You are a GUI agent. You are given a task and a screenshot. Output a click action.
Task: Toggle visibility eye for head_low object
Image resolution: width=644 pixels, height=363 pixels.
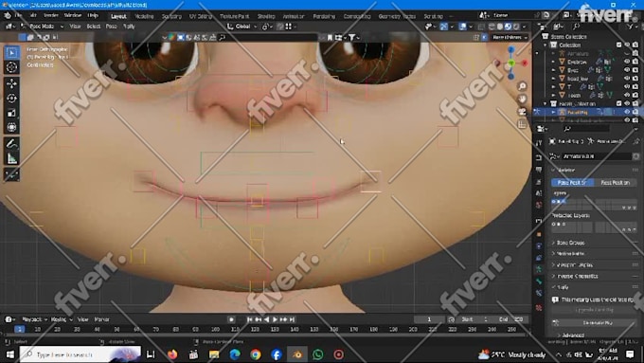point(627,78)
